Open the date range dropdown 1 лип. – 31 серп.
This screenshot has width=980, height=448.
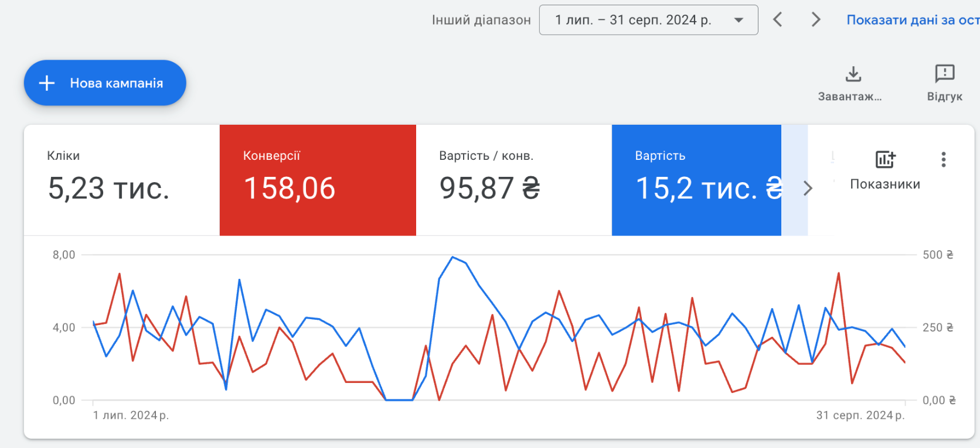pyautogui.click(x=648, y=20)
